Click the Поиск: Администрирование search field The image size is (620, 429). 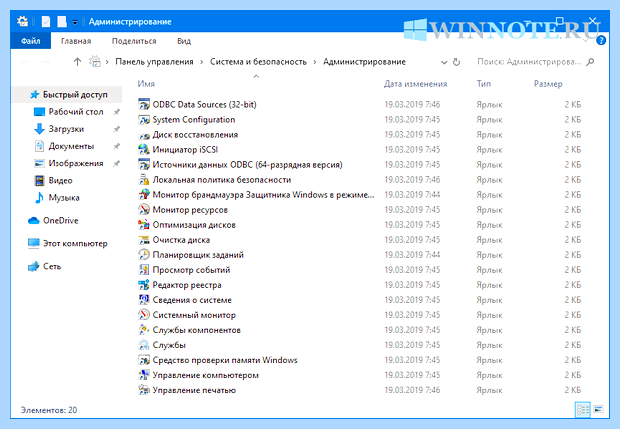click(x=529, y=62)
